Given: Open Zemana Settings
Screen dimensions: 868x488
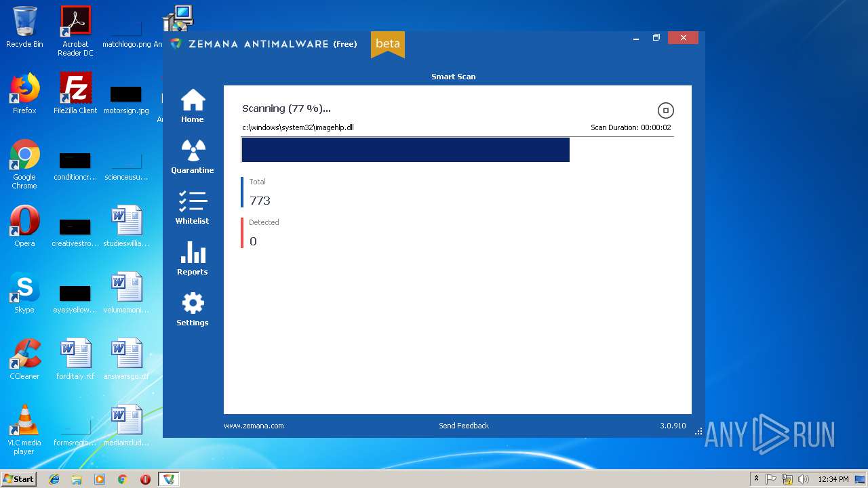Looking at the screenshot, I should pyautogui.click(x=193, y=309).
